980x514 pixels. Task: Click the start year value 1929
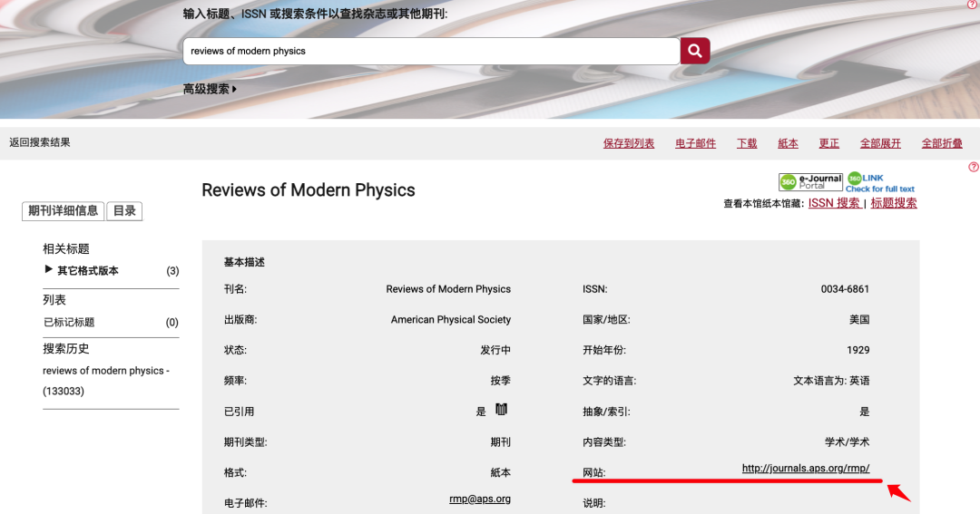pos(858,350)
